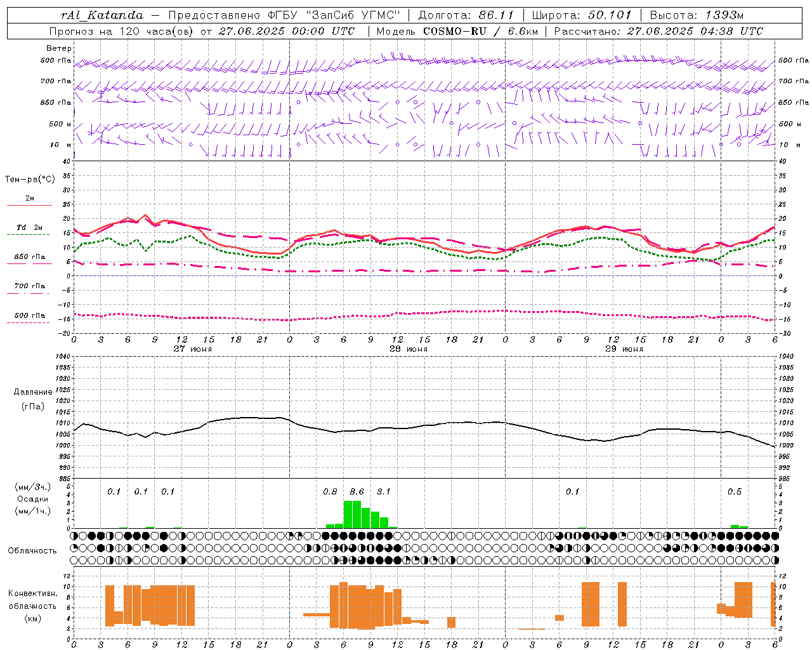Click the rAi_Katanda station title
The height and width of the screenshot is (650, 812).
pyautogui.click(x=102, y=15)
